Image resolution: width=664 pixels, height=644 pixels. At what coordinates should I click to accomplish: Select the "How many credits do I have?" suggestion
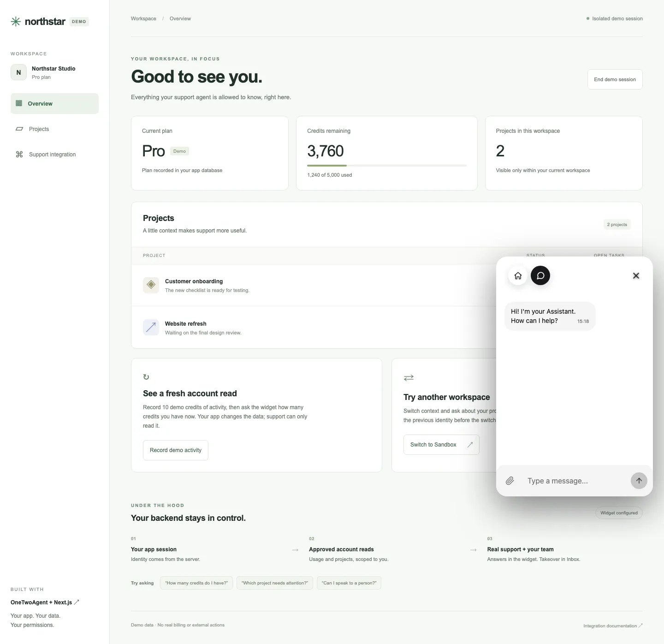[196, 583]
